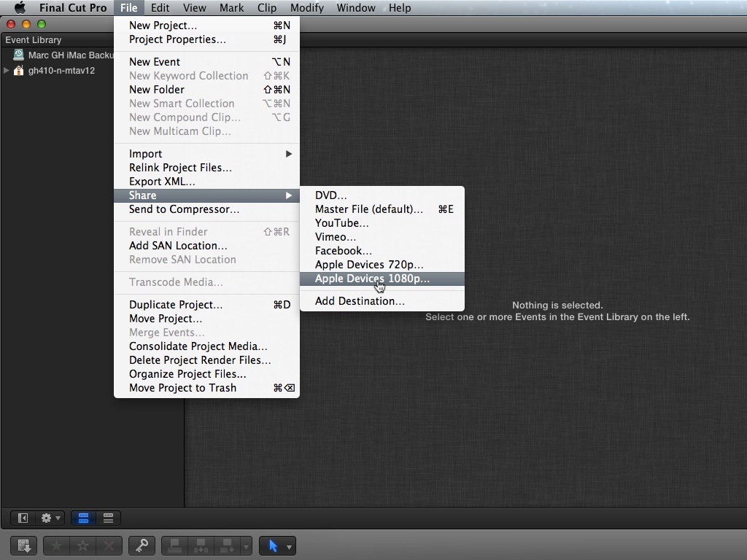
Task: Open the Window menu
Action: point(356,7)
